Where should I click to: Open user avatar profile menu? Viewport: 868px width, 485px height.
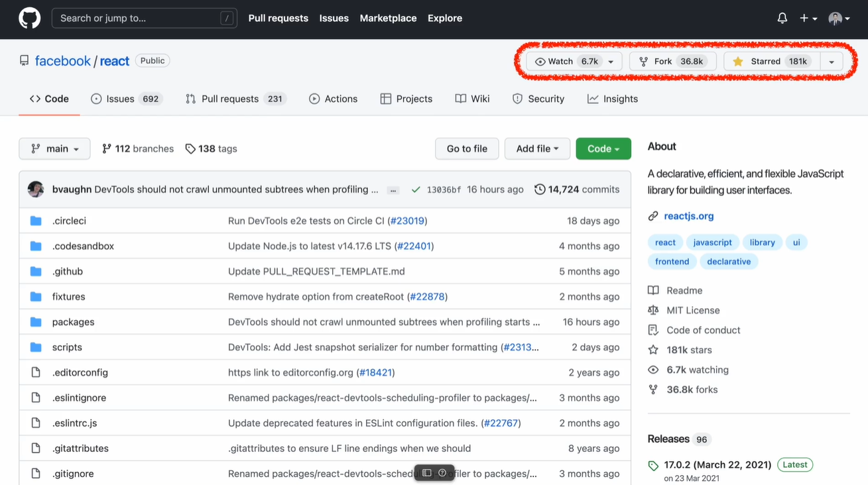pos(839,18)
